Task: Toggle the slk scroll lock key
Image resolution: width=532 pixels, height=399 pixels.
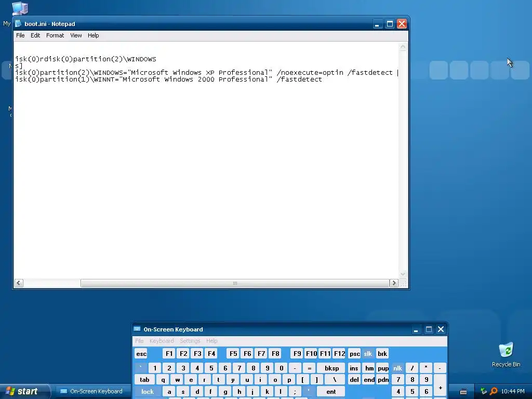Action: 368,353
